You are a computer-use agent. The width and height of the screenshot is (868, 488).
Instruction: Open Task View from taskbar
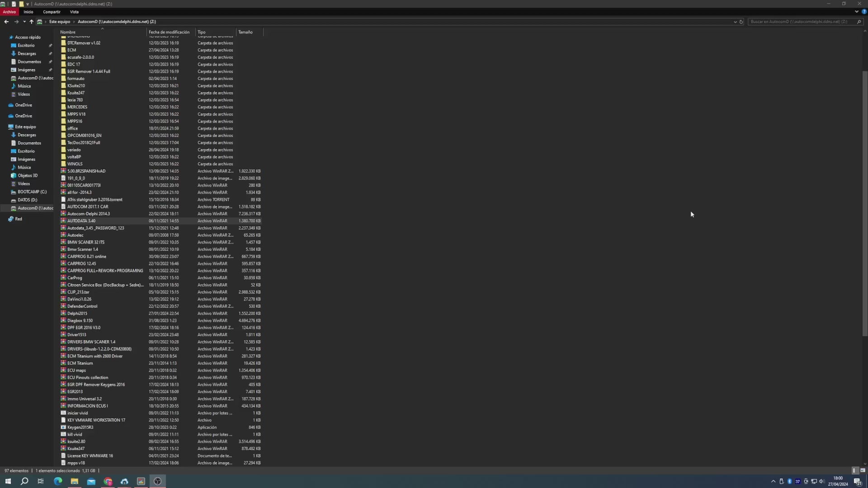click(x=41, y=481)
